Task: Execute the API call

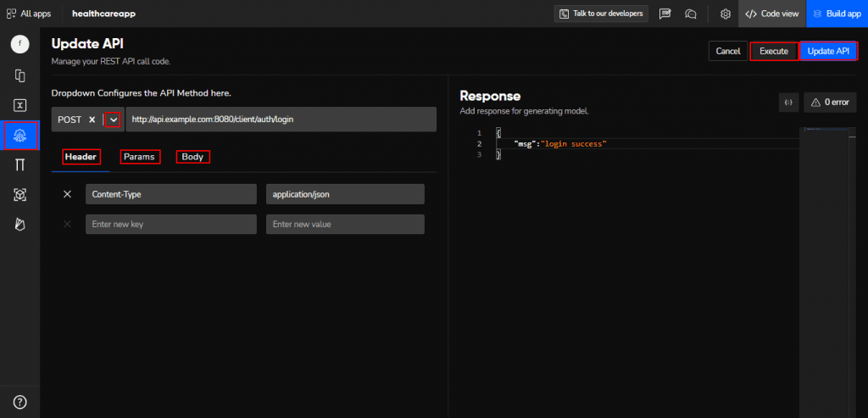Action: coord(774,51)
